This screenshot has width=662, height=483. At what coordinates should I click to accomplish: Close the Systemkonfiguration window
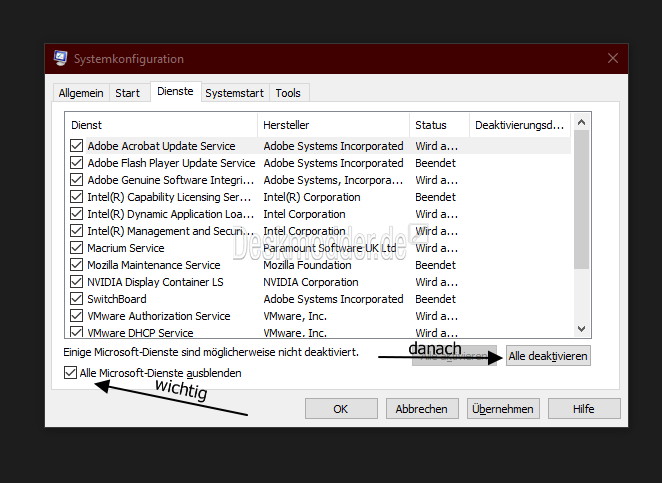click(x=613, y=58)
